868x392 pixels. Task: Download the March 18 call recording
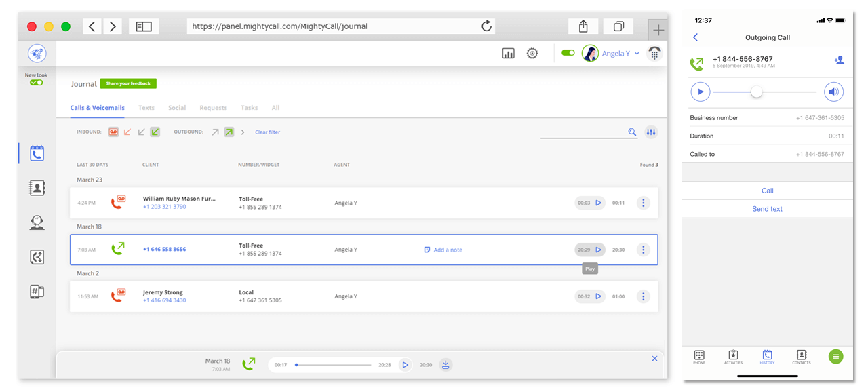tap(446, 364)
